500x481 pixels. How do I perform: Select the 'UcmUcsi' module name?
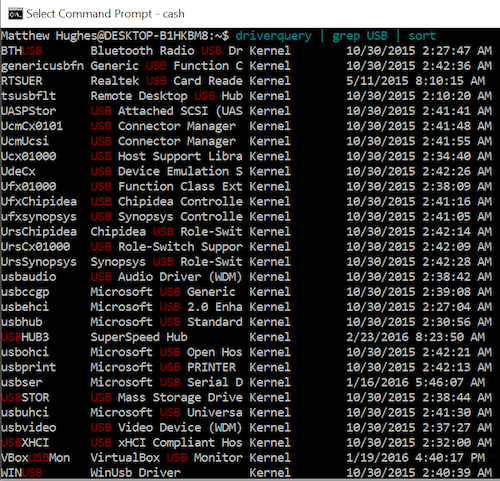pyautogui.click(x=25, y=141)
